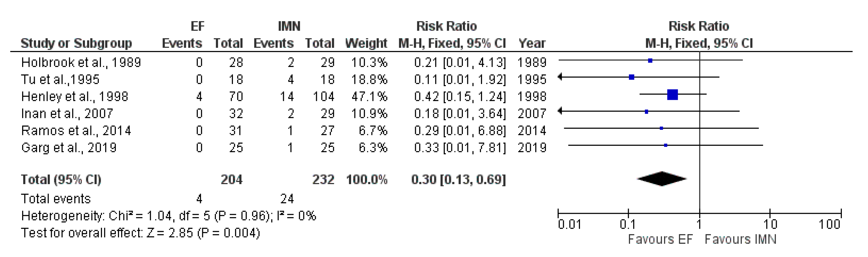Click Ramos et al., 2014 study label
This screenshot has height=257, width=868.
pos(76,131)
